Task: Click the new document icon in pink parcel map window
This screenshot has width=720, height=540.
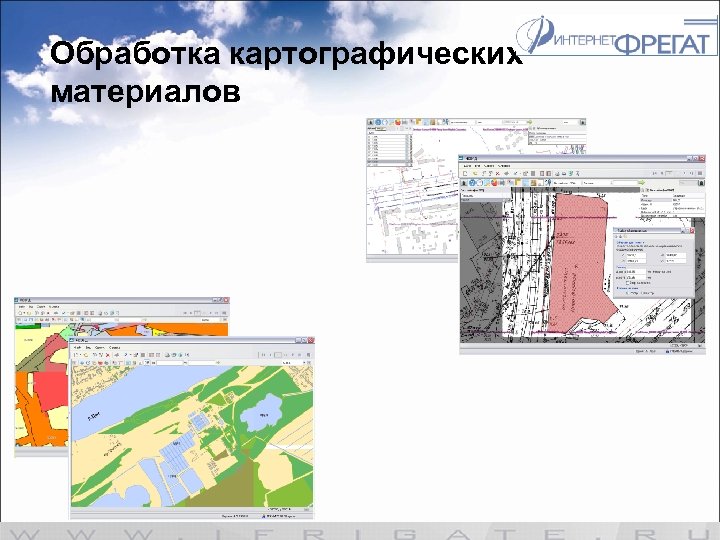Action: (465, 174)
